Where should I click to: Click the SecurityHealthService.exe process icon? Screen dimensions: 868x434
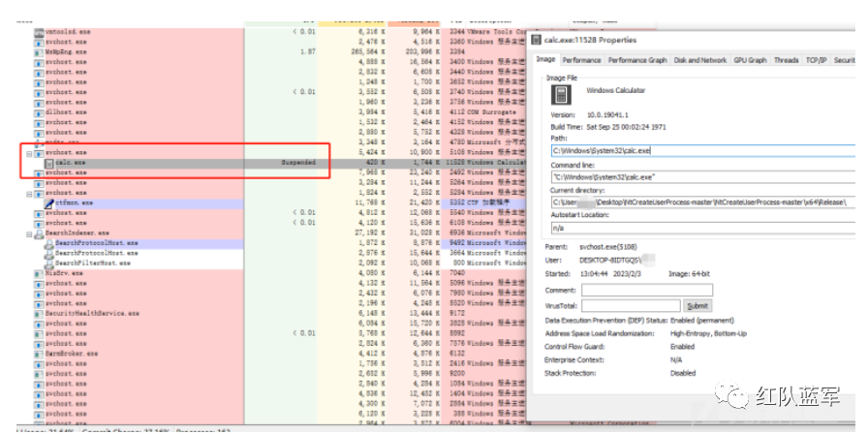click(38, 314)
